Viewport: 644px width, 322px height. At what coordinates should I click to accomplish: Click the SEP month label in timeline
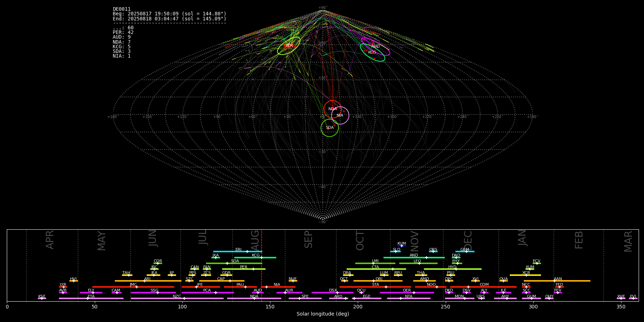tap(308, 240)
